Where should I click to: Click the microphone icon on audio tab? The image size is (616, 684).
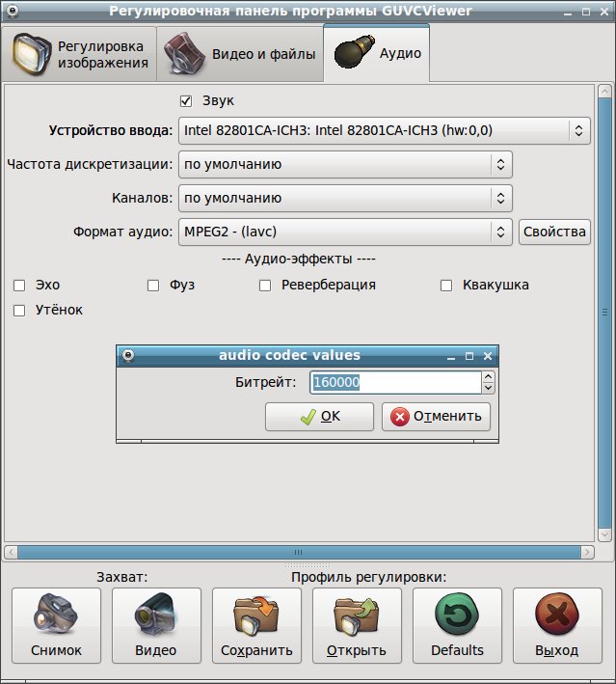click(x=354, y=51)
